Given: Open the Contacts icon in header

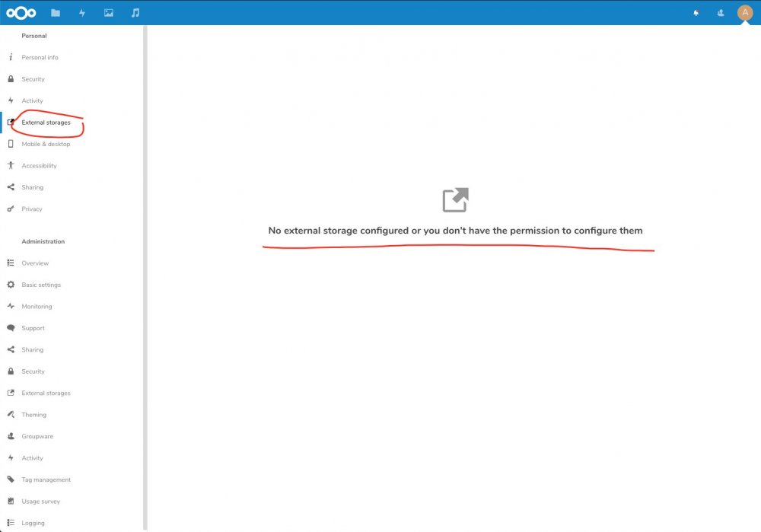Looking at the screenshot, I should 721,13.
